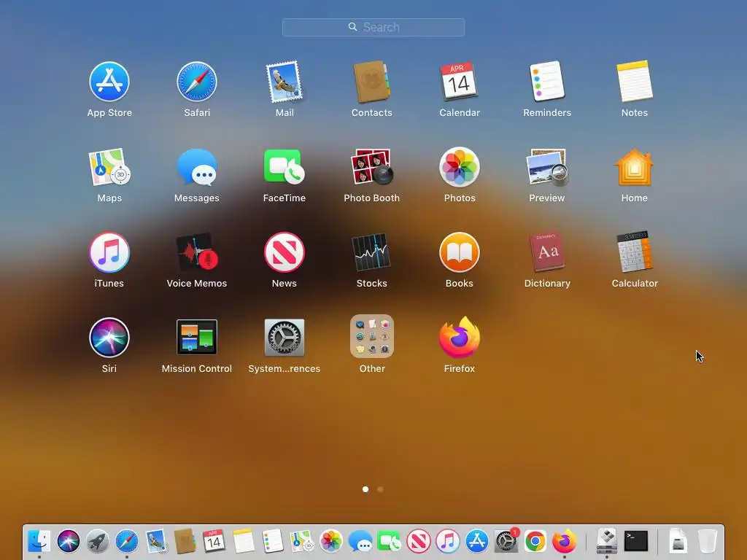
Task: Launch Reminders from the Launchpad grid
Action: [547, 82]
